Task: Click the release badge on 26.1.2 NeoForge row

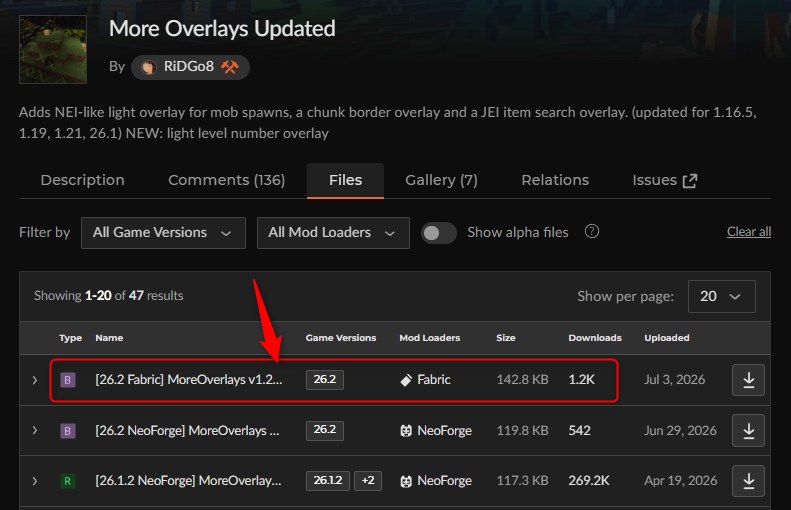Action: click(68, 481)
